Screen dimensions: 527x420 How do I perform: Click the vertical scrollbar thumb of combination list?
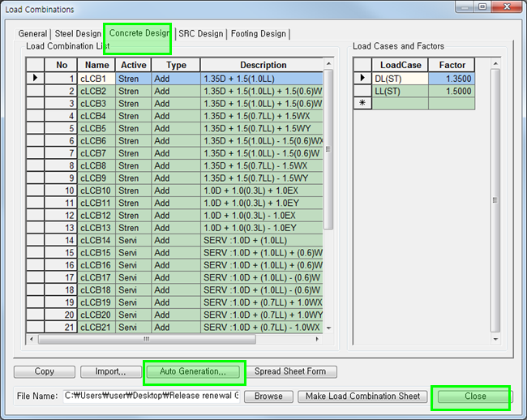328,149
